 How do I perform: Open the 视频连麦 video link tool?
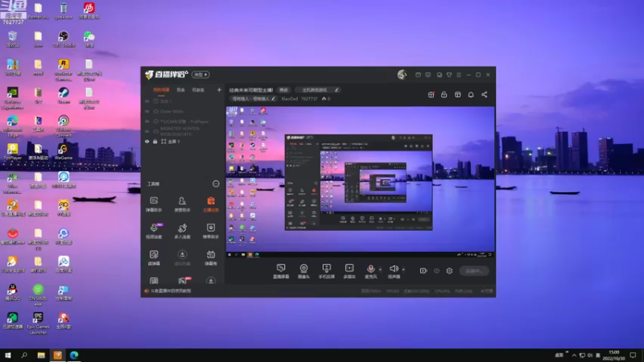pyautogui.click(x=154, y=231)
